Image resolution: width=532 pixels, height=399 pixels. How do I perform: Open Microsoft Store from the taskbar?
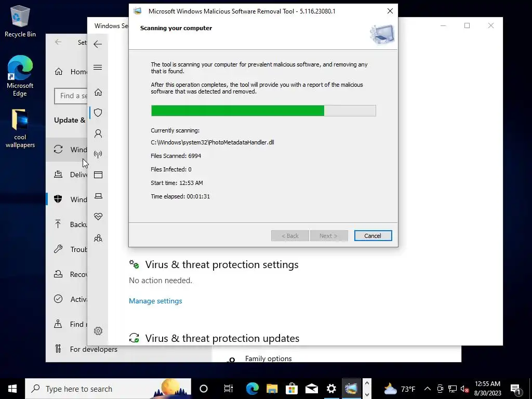(291, 389)
